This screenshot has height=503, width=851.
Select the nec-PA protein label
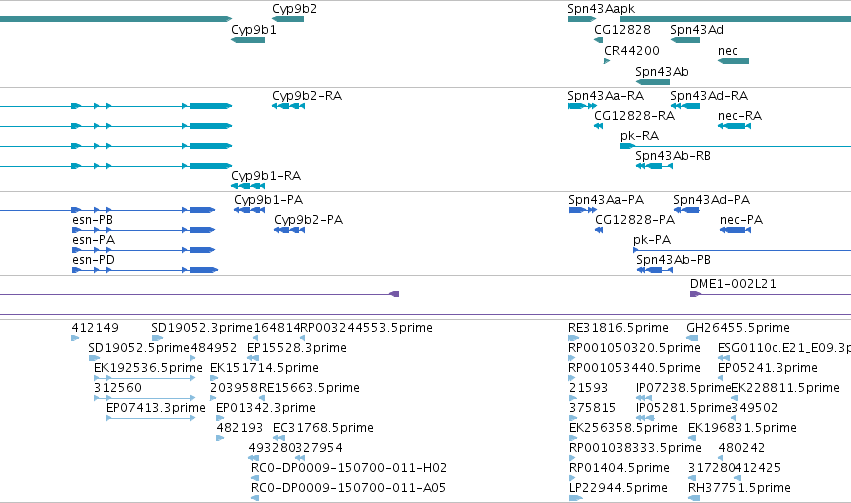(x=741, y=220)
